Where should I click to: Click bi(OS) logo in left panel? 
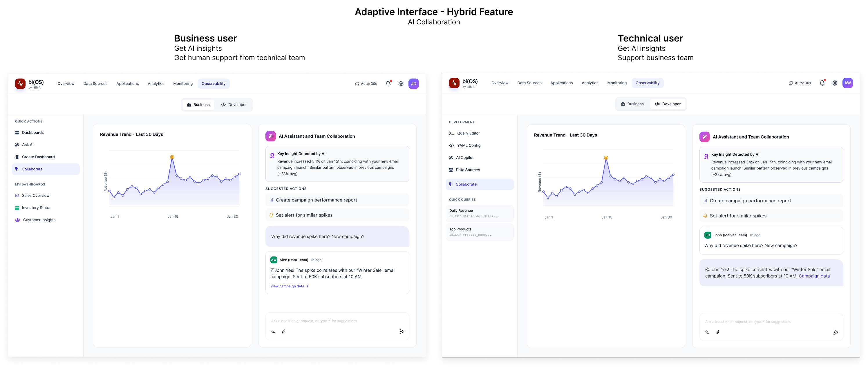21,84
